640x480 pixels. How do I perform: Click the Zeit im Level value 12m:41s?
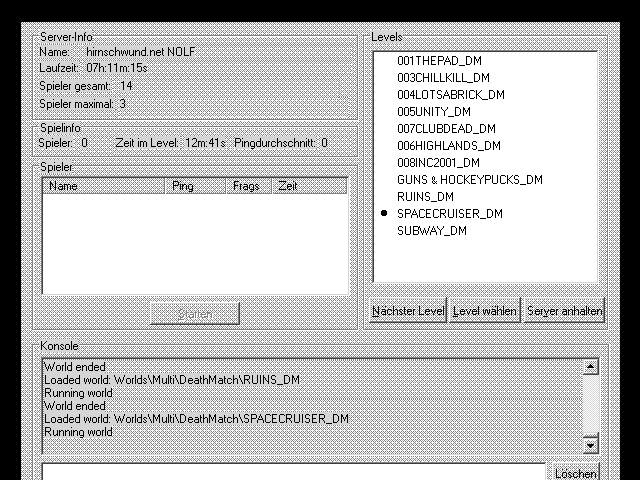(x=205, y=143)
